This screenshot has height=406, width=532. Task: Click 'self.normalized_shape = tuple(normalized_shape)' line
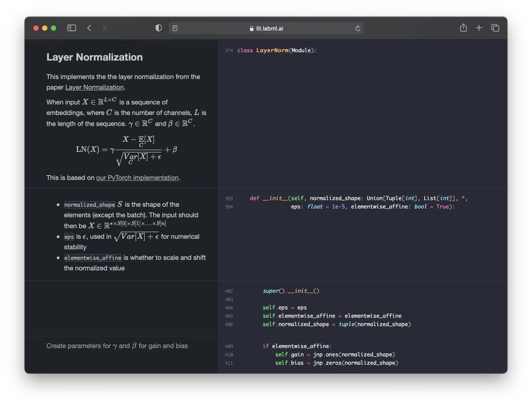[337, 324]
